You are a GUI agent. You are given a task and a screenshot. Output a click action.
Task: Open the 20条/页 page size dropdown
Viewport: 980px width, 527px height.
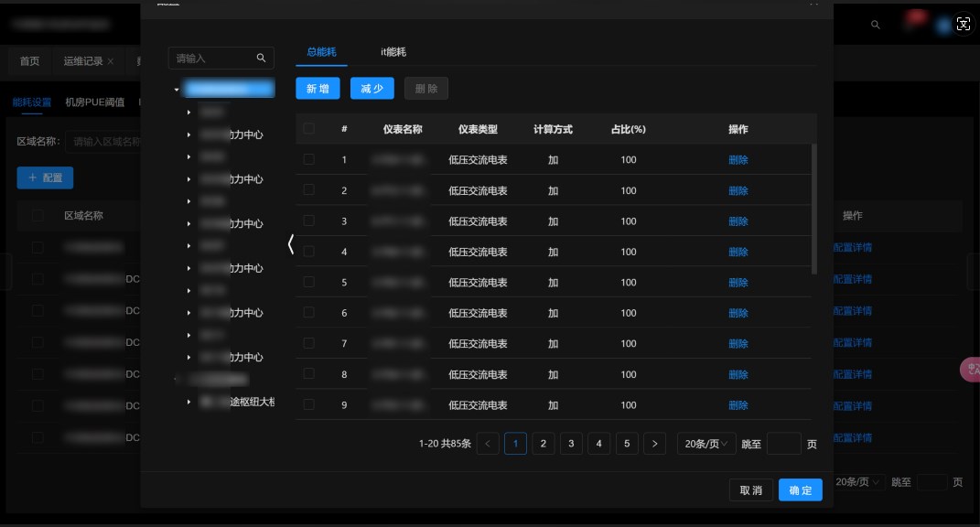706,444
